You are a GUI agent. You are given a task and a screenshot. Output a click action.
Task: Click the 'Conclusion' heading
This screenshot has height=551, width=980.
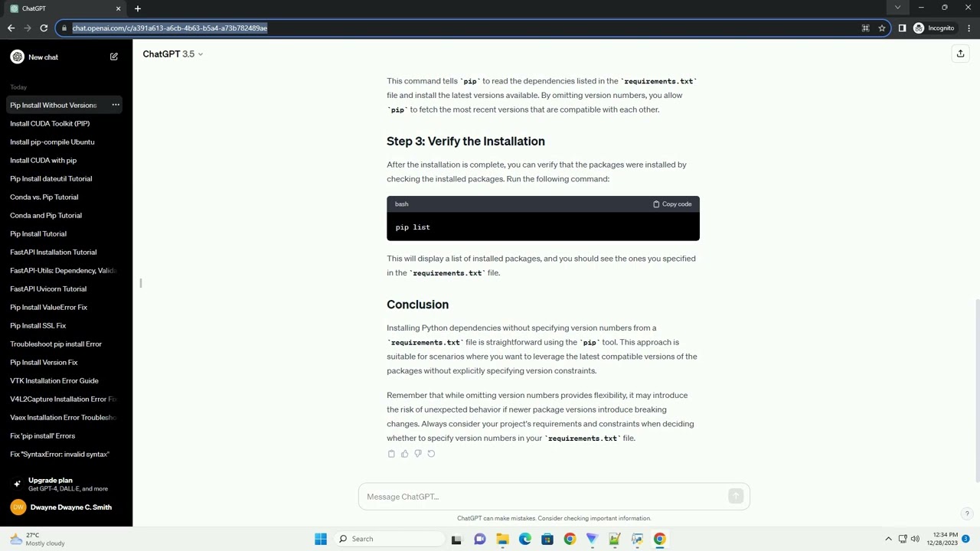coord(417,305)
